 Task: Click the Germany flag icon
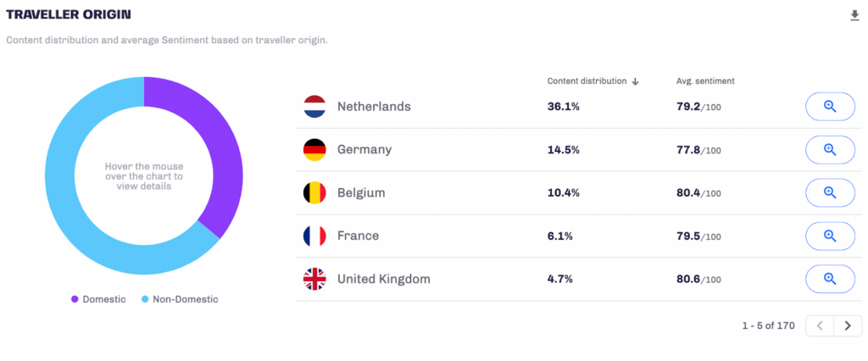(x=314, y=149)
